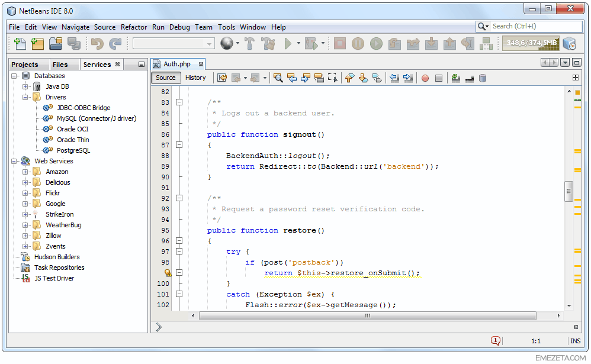The width and height of the screenshot is (591, 364).
Task: Select the JS Test Driver node
Action: click(54, 278)
